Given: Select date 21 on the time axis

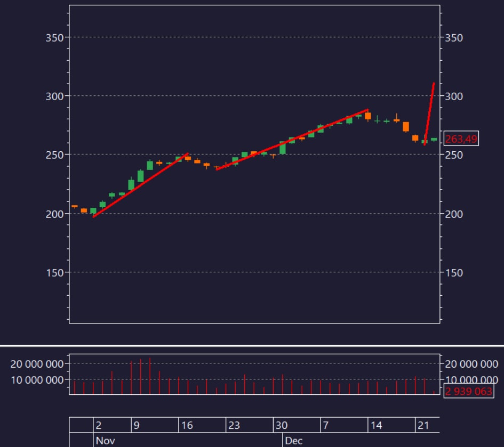Looking at the screenshot, I should tap(423, 425).
